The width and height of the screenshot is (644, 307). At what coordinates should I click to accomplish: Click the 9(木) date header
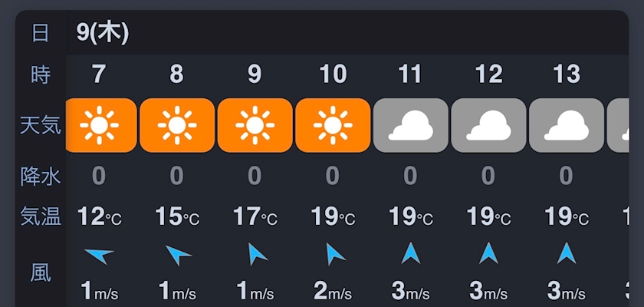[102, 32]
